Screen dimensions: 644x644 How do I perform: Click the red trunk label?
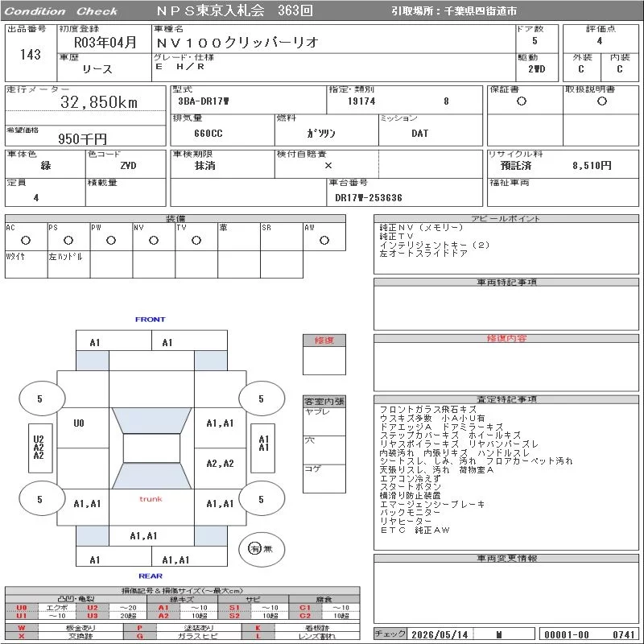coord(151,499)
